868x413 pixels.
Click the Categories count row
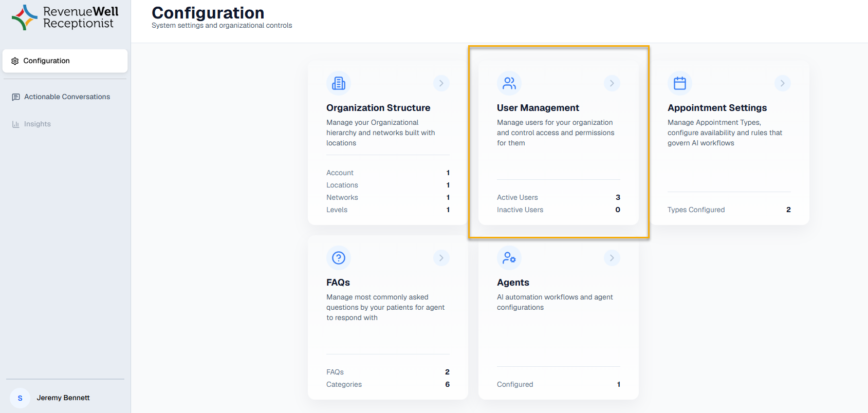pyautogui.click(x=388, y=384)
